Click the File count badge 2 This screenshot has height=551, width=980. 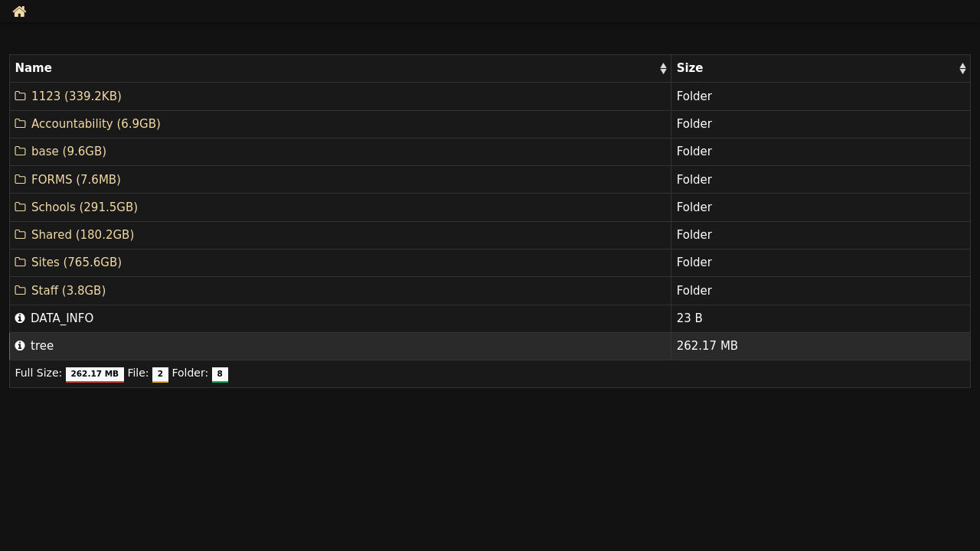[x=160, y=374]
